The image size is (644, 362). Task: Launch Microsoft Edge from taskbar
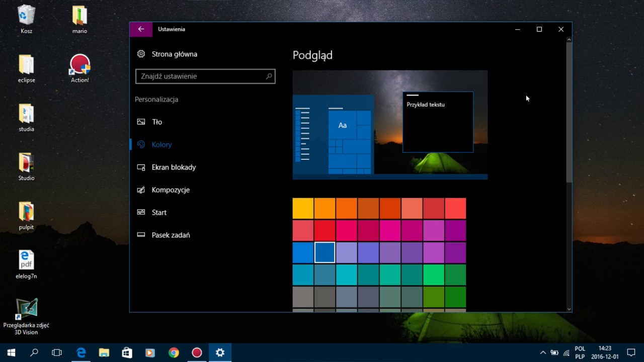pos(81,352)
